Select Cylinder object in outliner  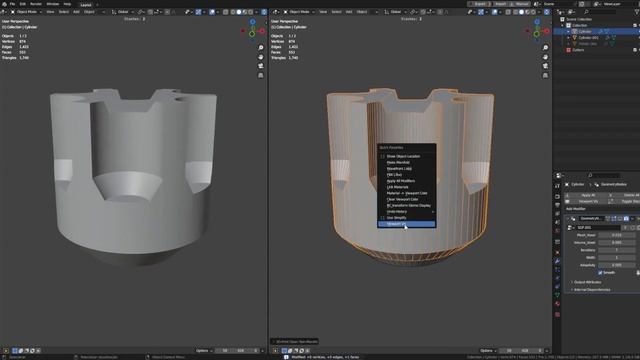point(584,31)
